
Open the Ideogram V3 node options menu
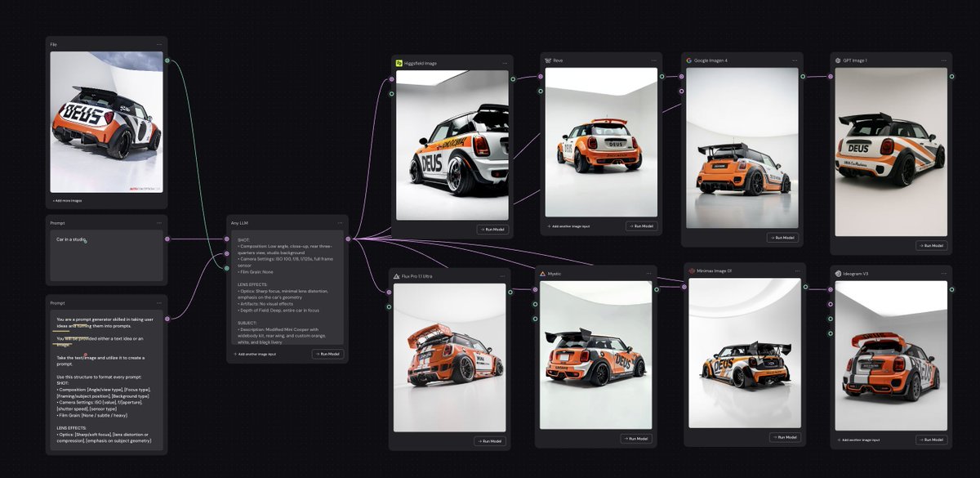pos(943,273)
